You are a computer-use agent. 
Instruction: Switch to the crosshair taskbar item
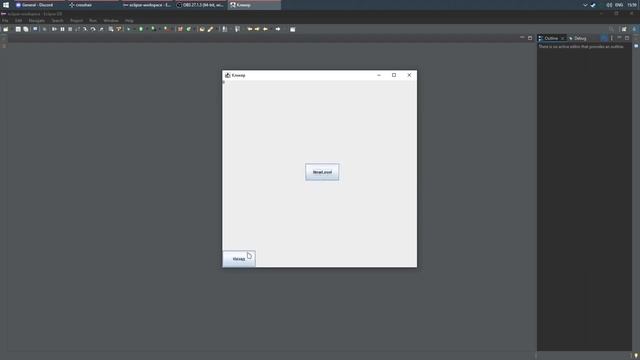click(93, 5)
